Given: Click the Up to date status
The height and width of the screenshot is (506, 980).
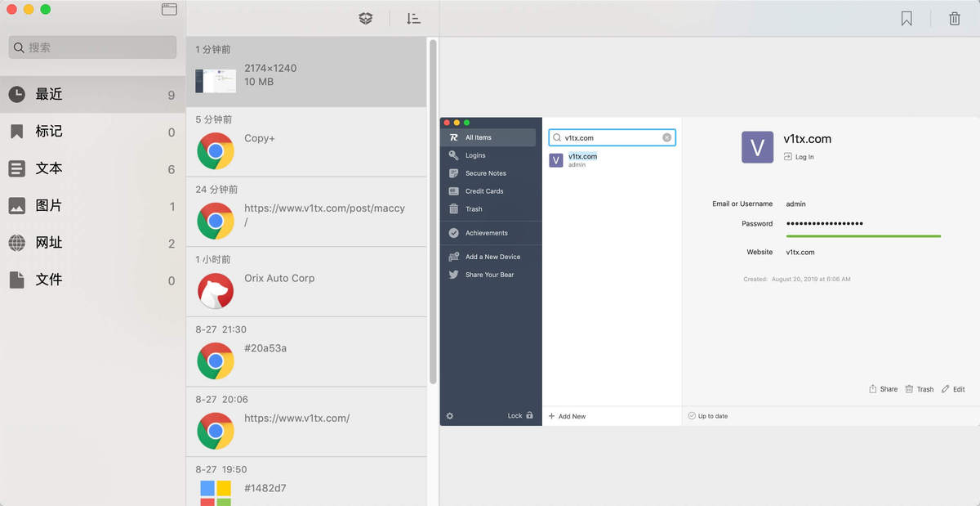Looking at the screenshot, I should click(708, 416).
